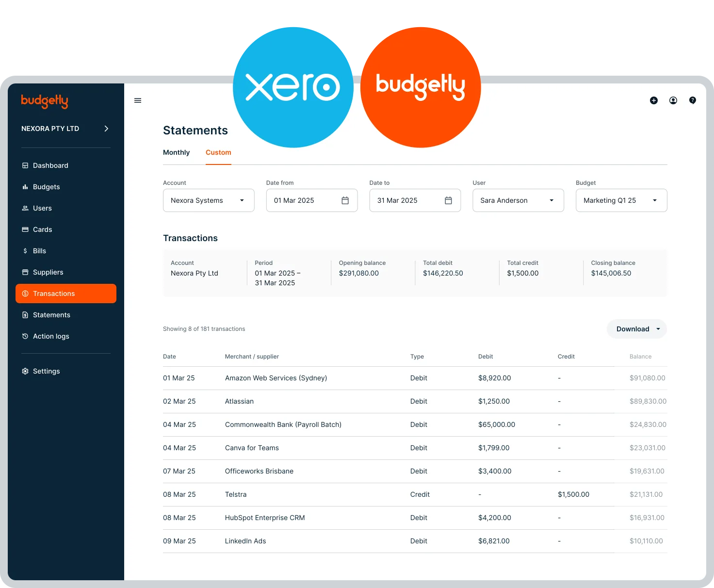Go to Settings from the sidebar
The image size is (714, 588).
[x=47, y=371]
